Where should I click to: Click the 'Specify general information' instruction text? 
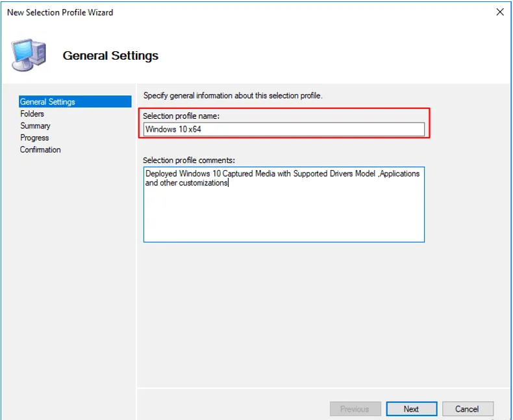tap(232, 95)
